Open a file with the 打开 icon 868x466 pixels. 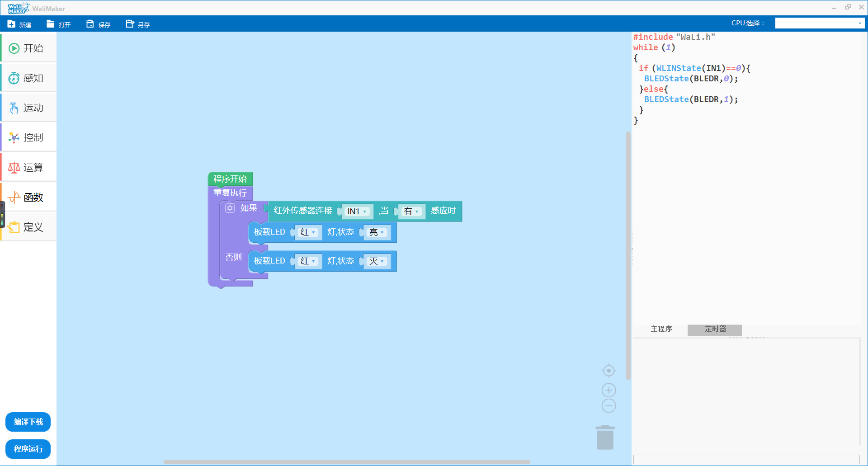click(51, 24)
